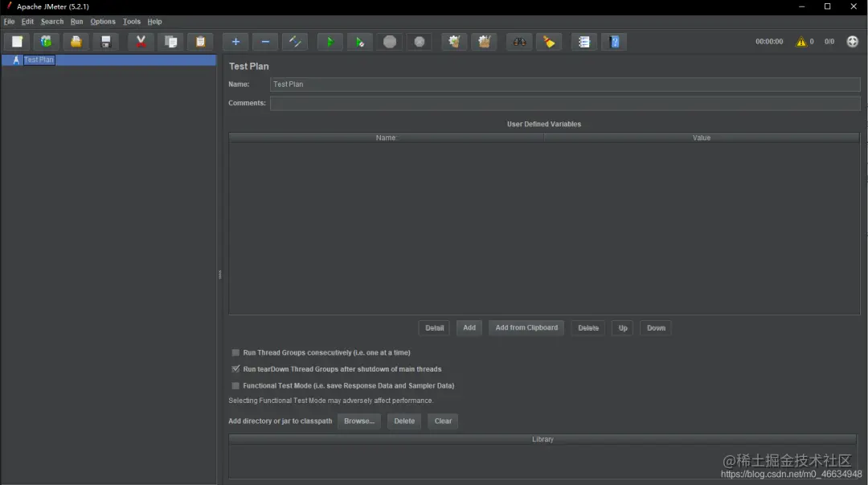Click the Save floppy disk icon
Viewport: 868px width, 485px height.
[106, 42]
